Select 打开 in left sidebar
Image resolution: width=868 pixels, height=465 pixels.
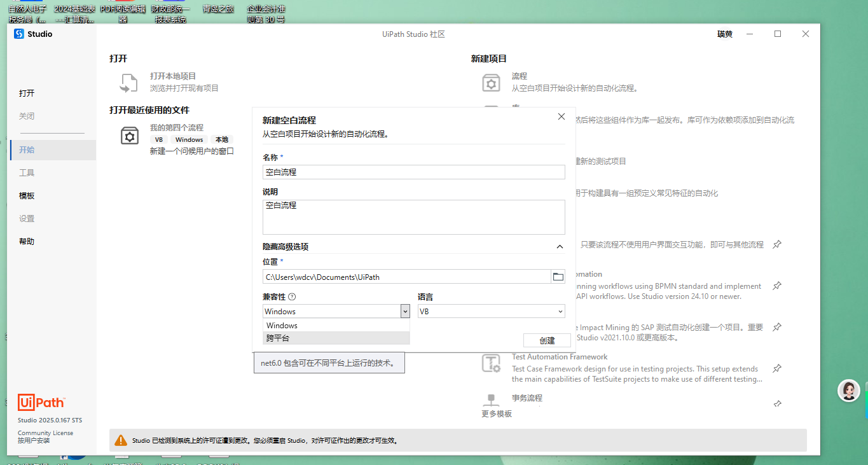pos(27,94)
